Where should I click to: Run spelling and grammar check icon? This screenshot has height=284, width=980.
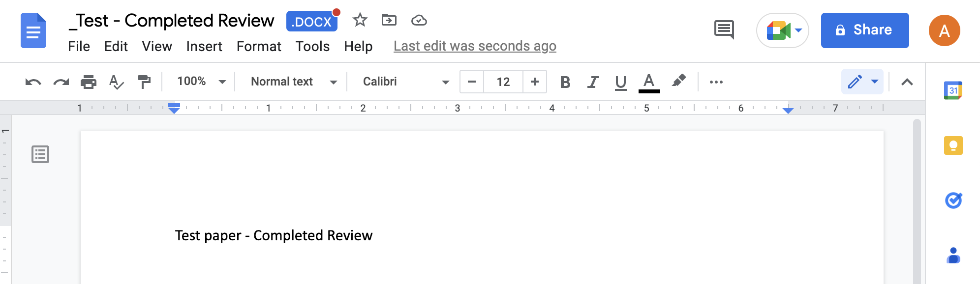point(116,82)
